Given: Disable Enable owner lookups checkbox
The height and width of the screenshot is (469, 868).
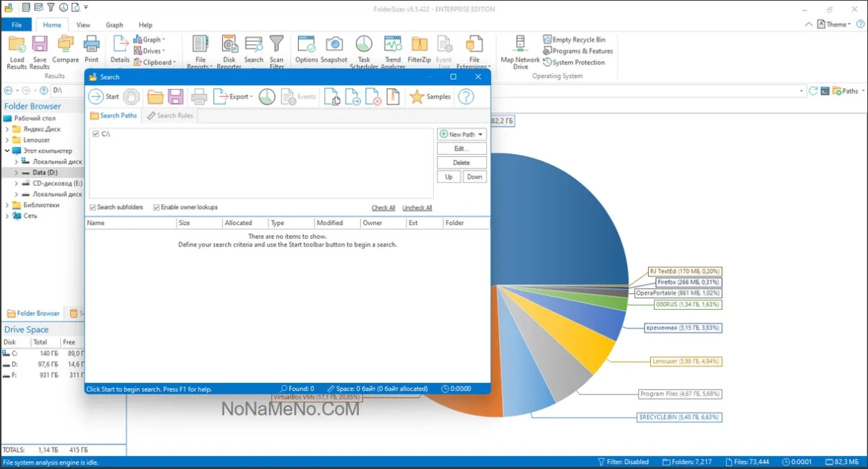Looking at the screenshot, I should 156,208.
